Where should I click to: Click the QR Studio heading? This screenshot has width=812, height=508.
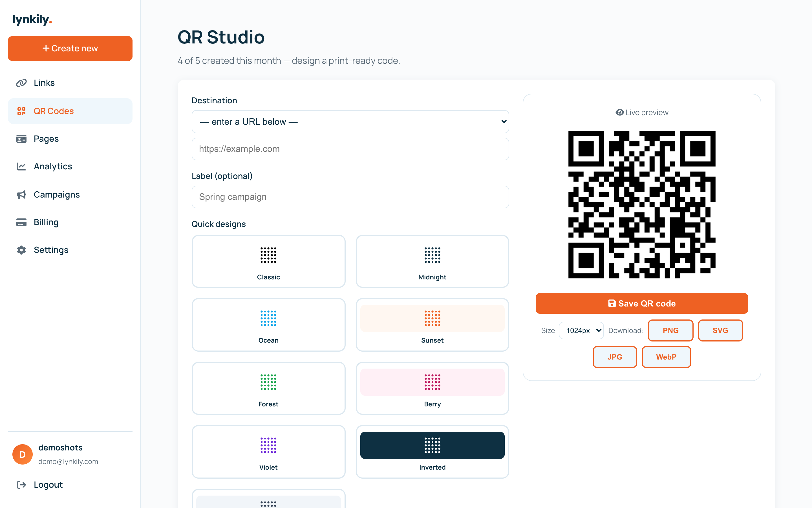coord(221,37)
